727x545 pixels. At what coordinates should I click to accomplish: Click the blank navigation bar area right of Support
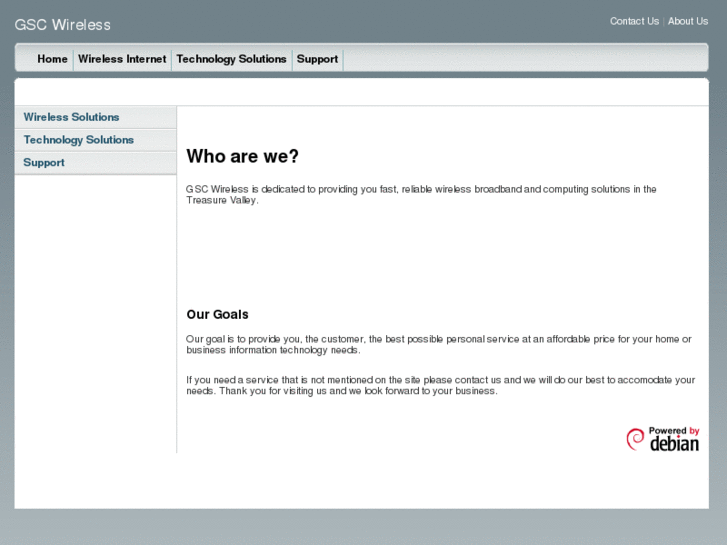point(520,59)
